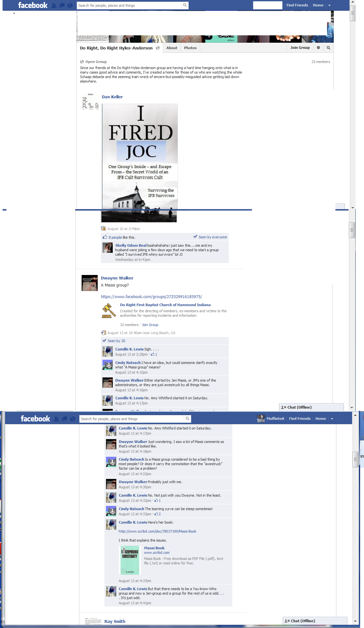Open the About tab
This screenshot has height=628, width=364.
pos(172,48)
